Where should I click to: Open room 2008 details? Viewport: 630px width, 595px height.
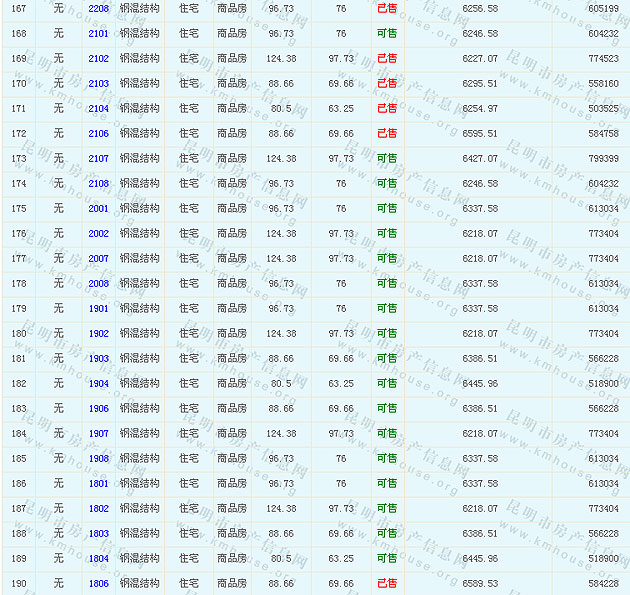point(98,283)
